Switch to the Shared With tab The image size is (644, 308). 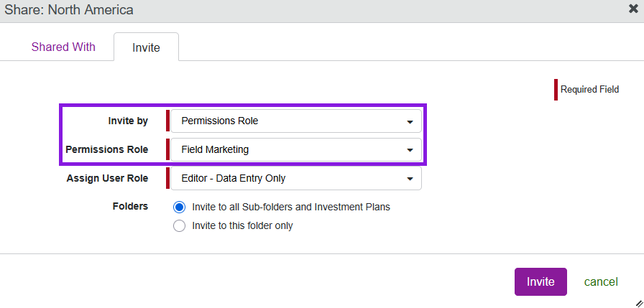[63, 47]
